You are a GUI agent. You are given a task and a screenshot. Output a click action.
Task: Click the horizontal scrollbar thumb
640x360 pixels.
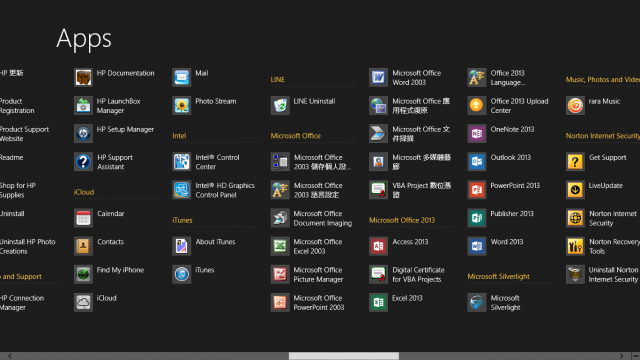point(344,356)
